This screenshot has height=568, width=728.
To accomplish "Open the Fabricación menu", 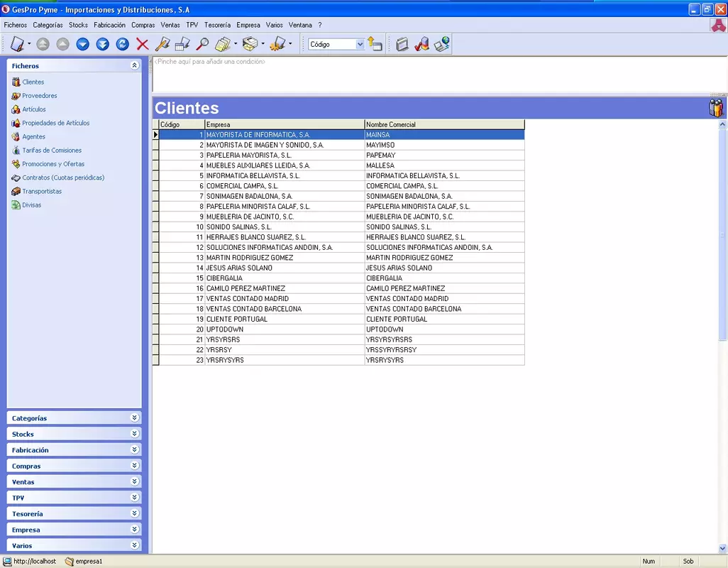I will tap(109, 25).
